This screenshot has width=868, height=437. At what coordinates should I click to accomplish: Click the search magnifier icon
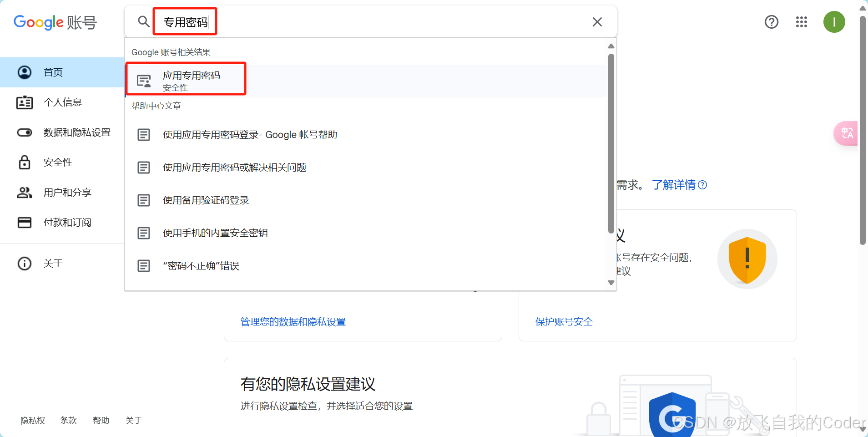(144, 21)
